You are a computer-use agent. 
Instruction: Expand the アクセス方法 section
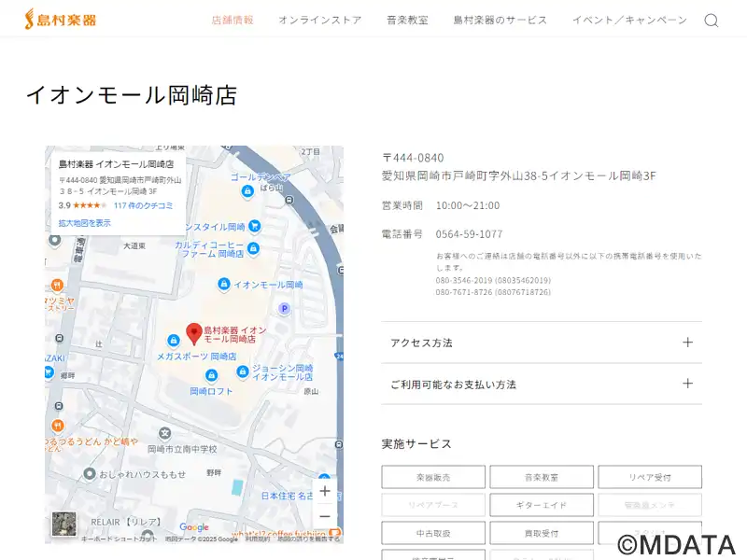point(542,343)
